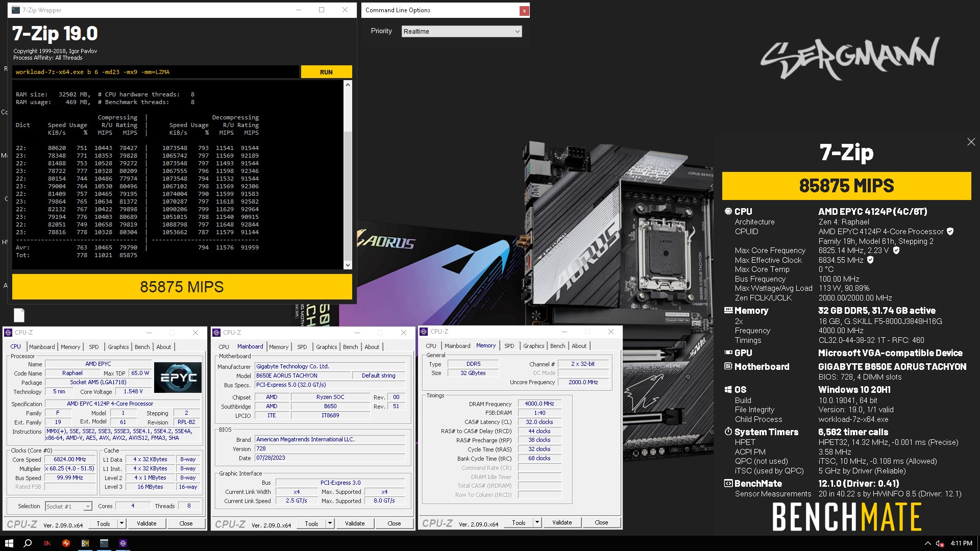
Task: Open taskbar Search
Action: coord(28,543)
